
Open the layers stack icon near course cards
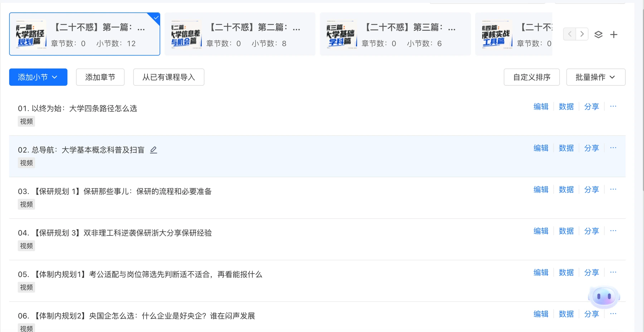coord(599,35)
